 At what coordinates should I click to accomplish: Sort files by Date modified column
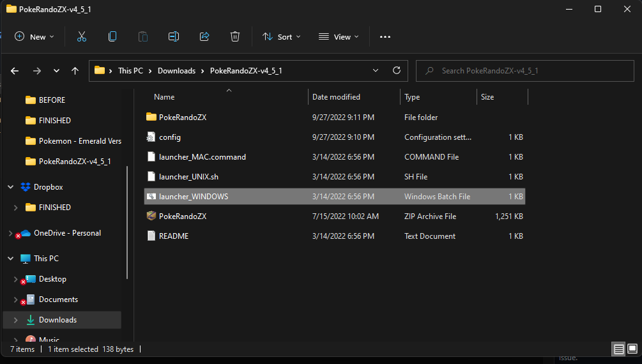(x=336, y=97)
